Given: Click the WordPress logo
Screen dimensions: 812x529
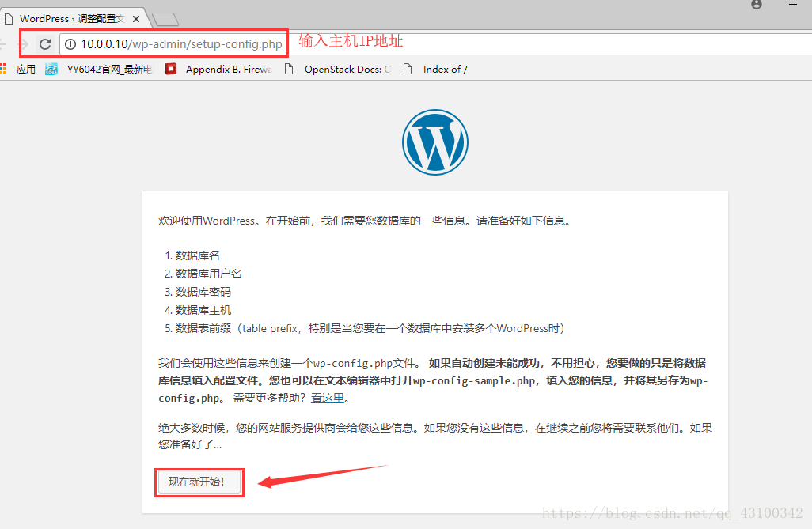Looking at the screenshot, I should tap(435, 142).
